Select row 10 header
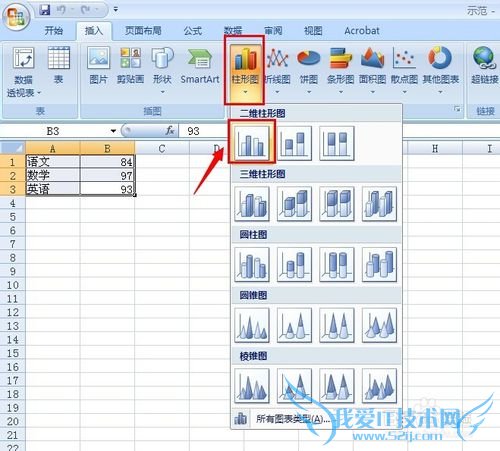The height and width of the screenshot is (451, 500). pyautogui.click(x=13, y=285)
